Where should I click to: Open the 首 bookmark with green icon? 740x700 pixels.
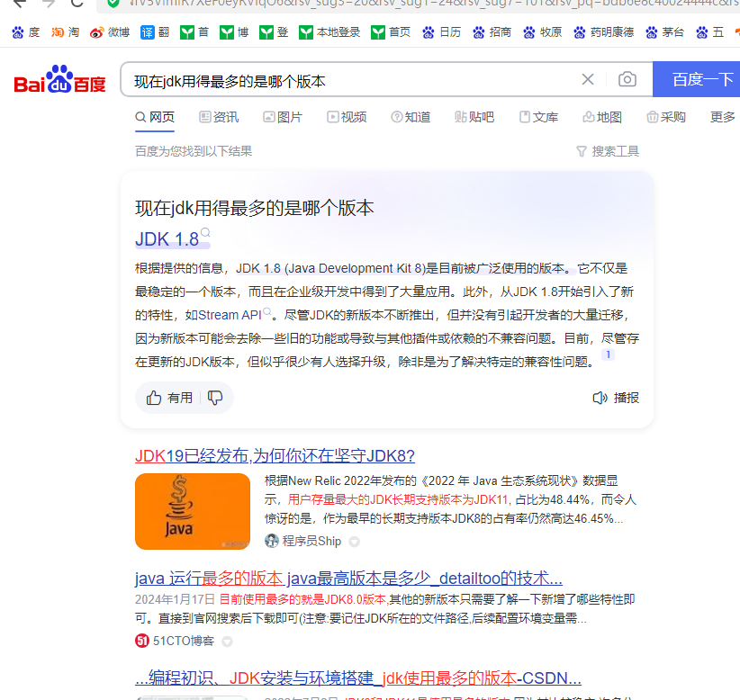(x=194, y=32)
